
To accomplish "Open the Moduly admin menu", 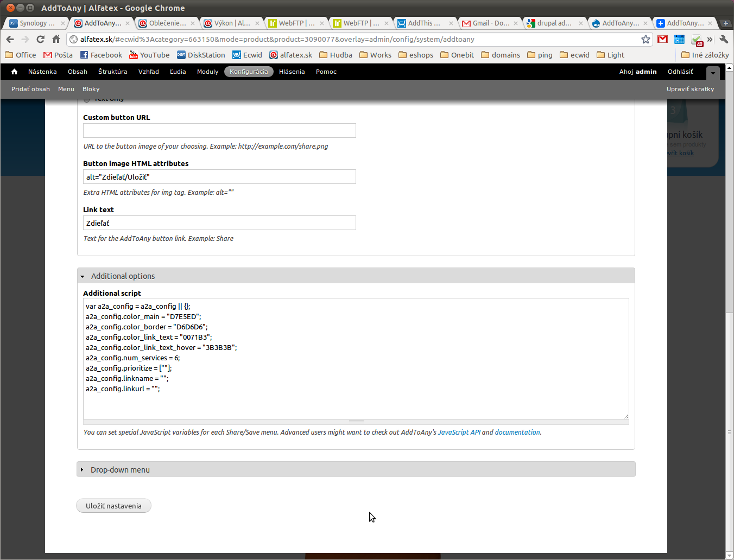I will tap(208, 72).
